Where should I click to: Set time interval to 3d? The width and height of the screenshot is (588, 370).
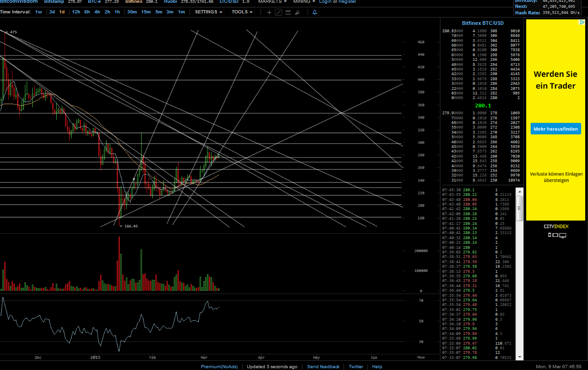pos(52,12)
